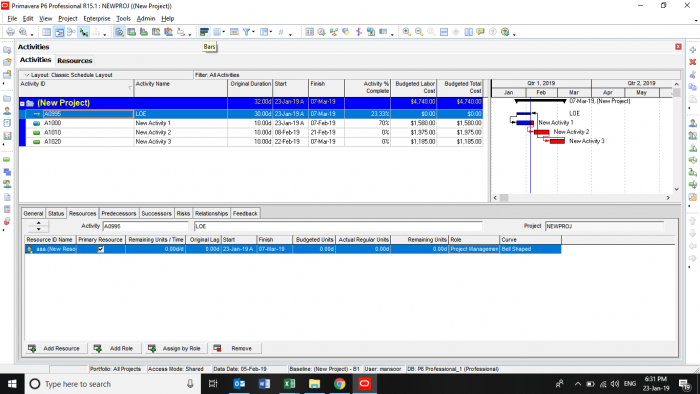Image resolution: width=700 pixels, height=394 pixels.
Task: Toggle Primary Resource checkbox
Action: click(x=101, y=249)
